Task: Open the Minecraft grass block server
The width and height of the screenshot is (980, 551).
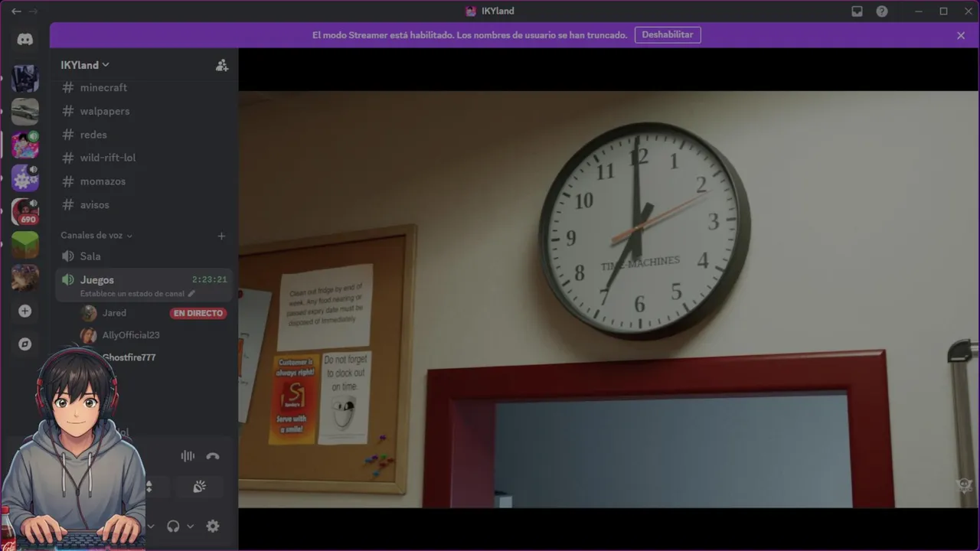Action: pos(25,245)
